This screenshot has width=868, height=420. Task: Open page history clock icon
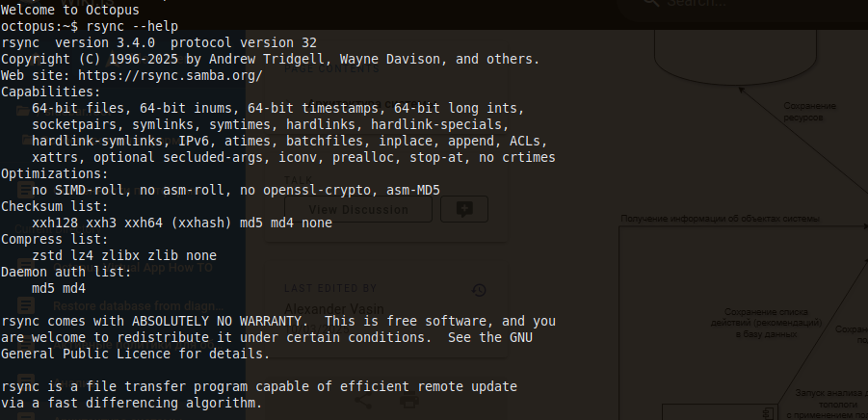point(479,289)
